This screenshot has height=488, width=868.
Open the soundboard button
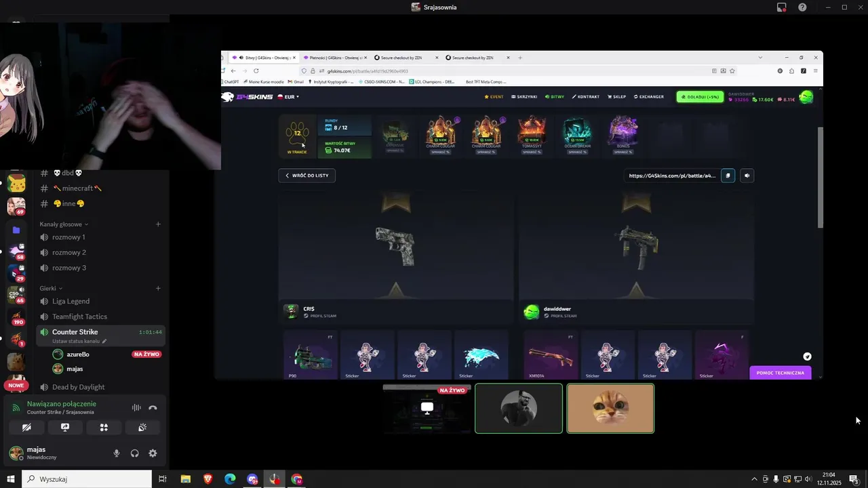click(142, 428)
